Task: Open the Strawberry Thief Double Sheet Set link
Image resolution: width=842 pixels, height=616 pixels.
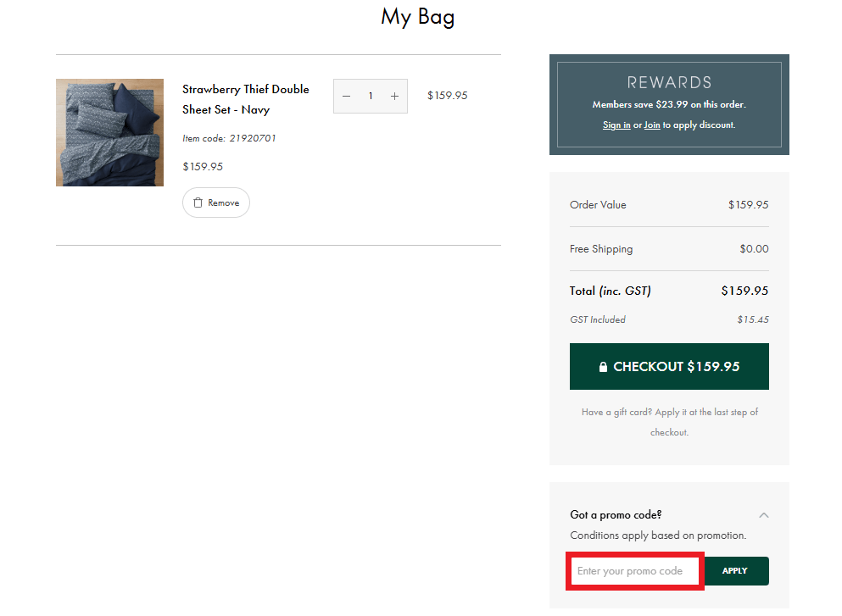Action: [x=245, y=99]
